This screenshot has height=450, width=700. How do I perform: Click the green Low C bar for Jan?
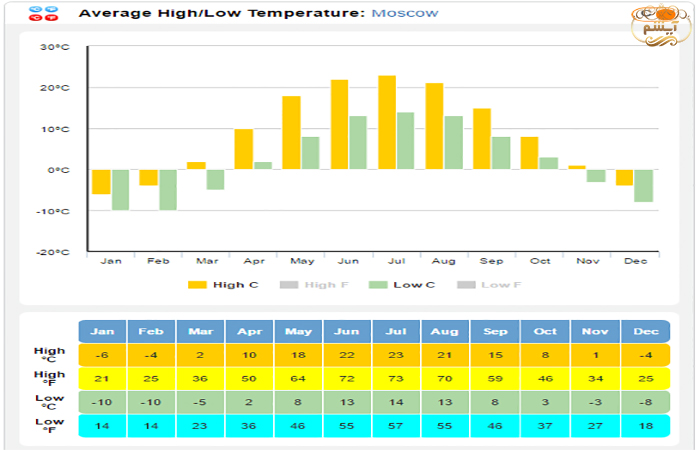point(120,190)
